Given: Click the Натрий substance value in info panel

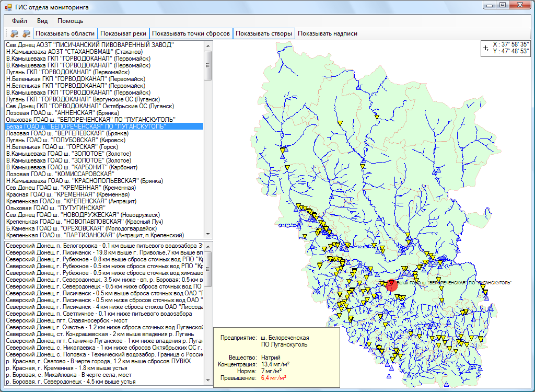Looking at the screenshot, I should click(271, 357).
